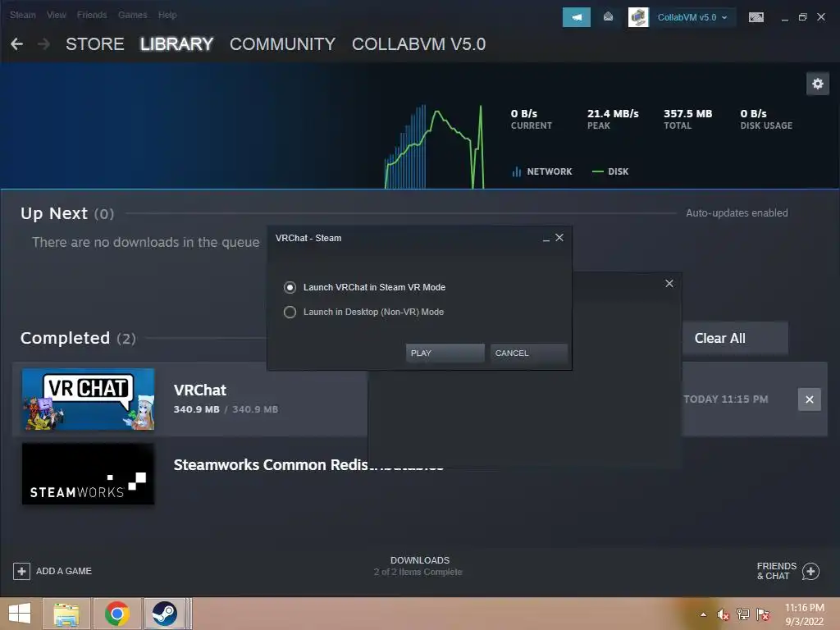Click CANCEL in the VRChat dialog
Image resolution: width=840 pixels, height=630 pixels.
[x=529, y=353]
